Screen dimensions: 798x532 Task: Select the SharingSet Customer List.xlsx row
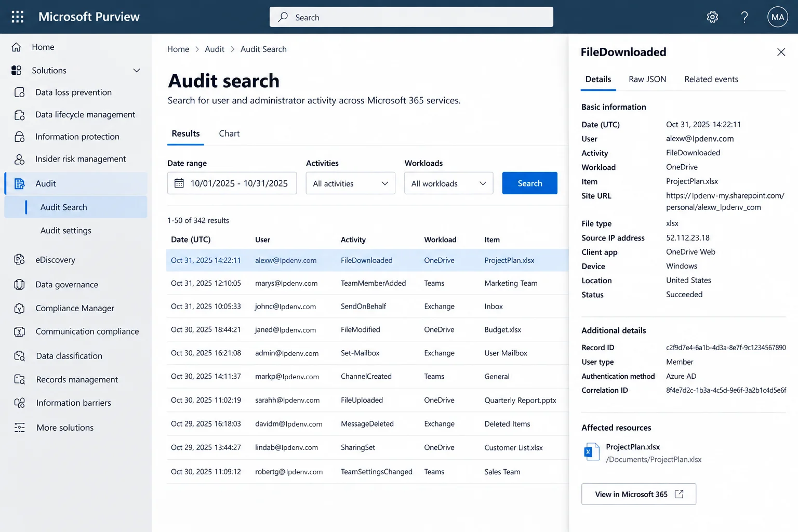[367, 447]
